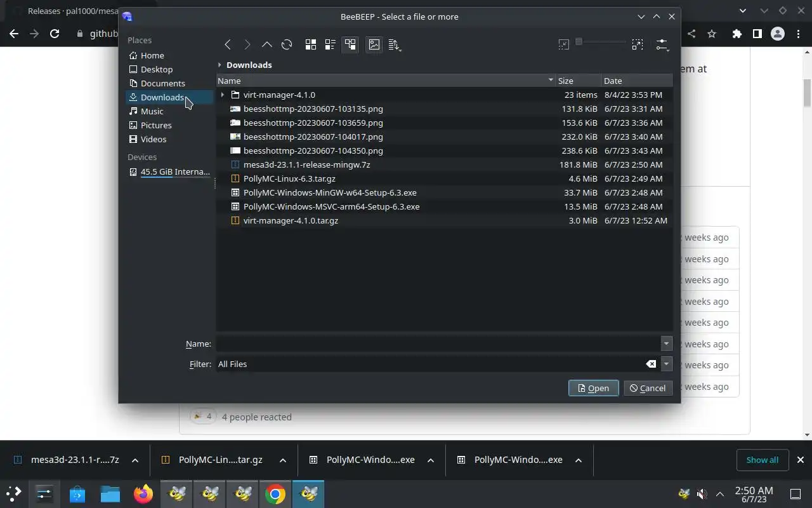Open the file dialog options menu
This screenshot has height=508, width=812.
point(662,44)
